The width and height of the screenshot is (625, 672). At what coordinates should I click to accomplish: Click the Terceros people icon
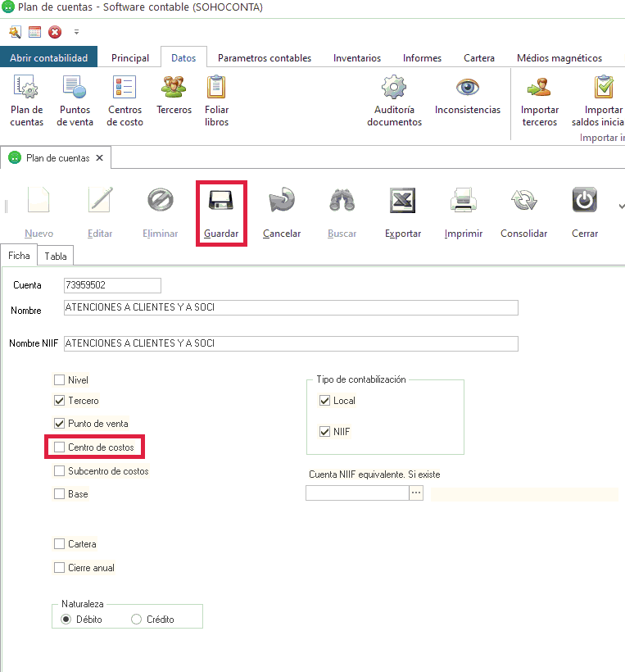pyautogui.click(x=174, y=87)
